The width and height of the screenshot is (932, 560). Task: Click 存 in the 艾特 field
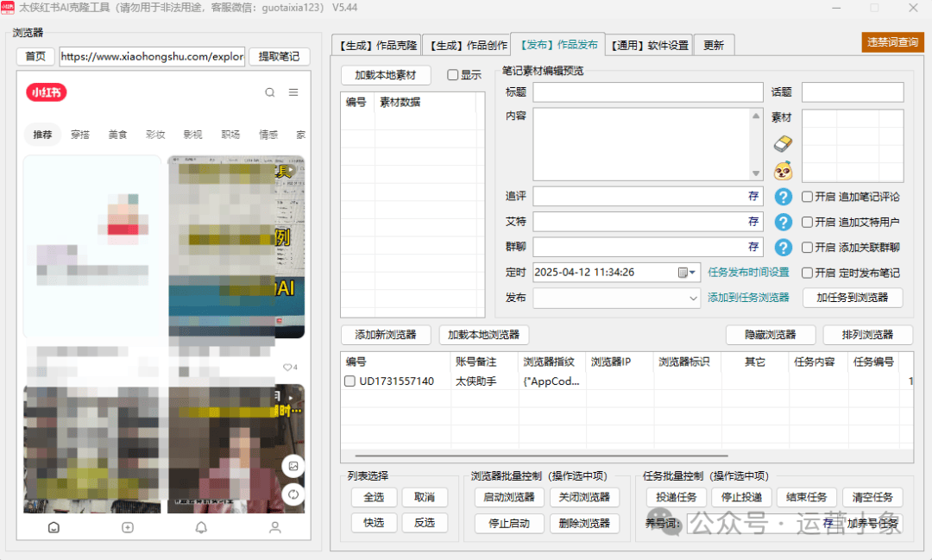[753, 222]
